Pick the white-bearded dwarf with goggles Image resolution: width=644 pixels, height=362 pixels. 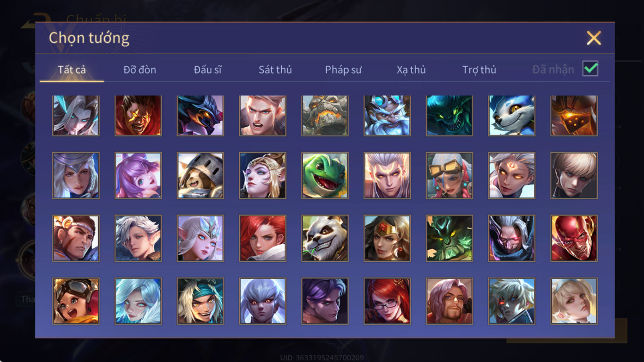click(387, 115)
